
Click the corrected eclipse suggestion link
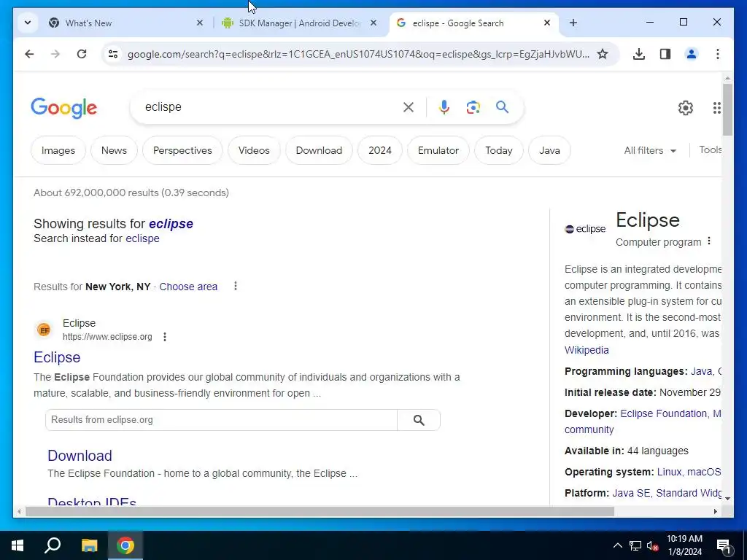171,223
